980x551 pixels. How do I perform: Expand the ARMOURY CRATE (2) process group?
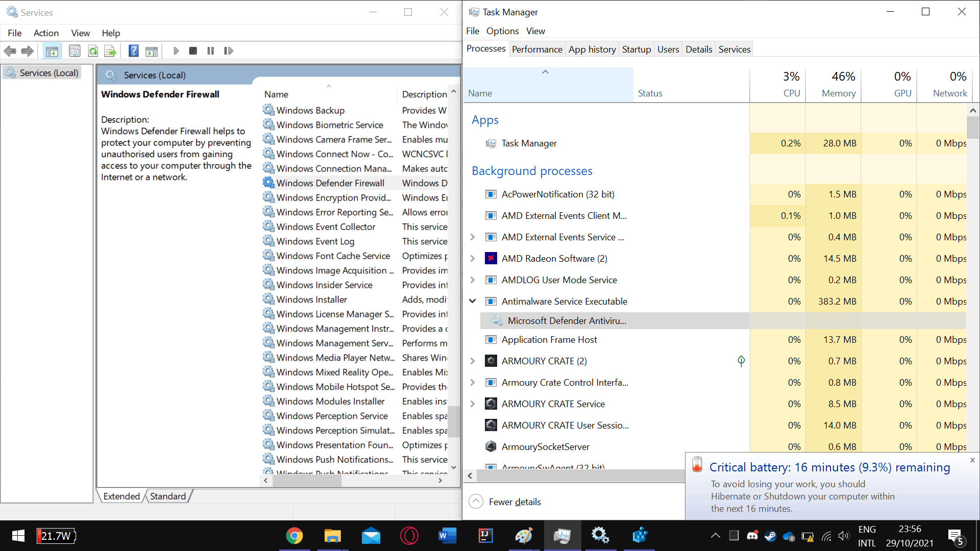(473, 361)
